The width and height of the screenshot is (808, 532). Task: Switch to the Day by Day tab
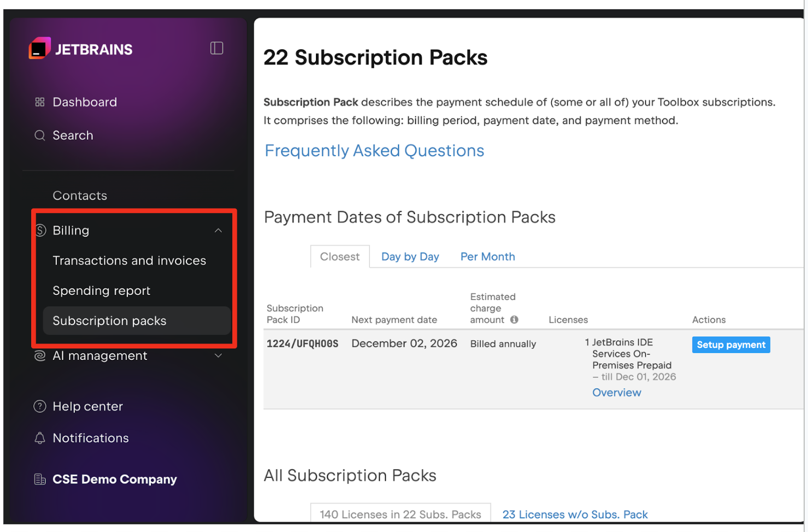click(x=410, y=257)
